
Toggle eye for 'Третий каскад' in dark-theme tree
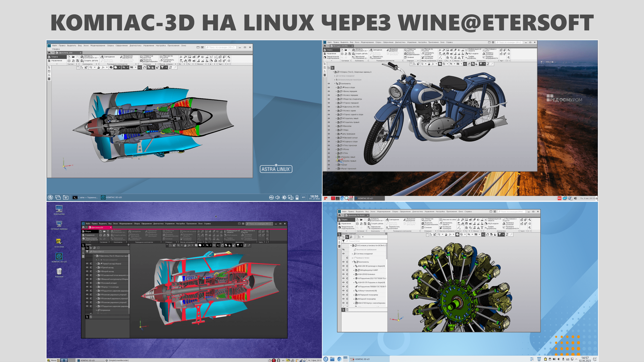(x=87, y=267)
